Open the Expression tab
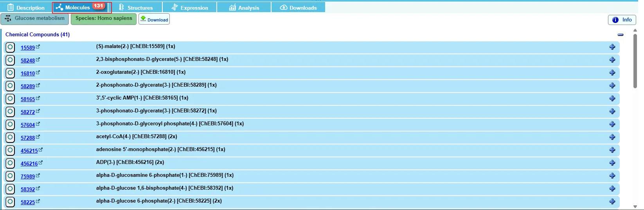The height and width of the screenshot is (210, 644). (190, 8)
